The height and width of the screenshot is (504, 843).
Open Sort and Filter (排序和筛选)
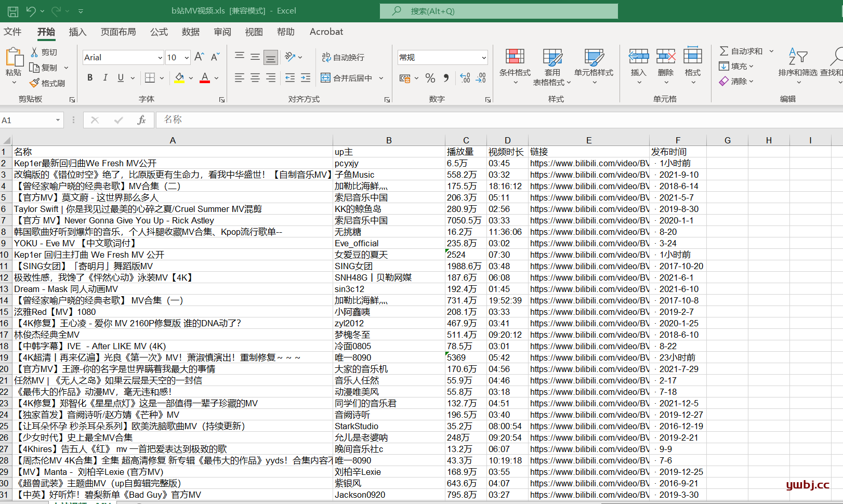tap(798, 67)
